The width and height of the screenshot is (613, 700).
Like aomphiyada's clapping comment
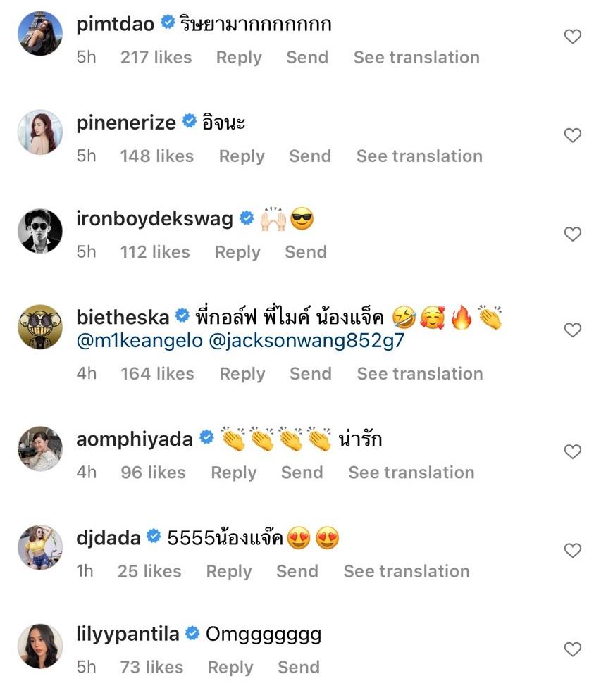[x=573, y=451]
